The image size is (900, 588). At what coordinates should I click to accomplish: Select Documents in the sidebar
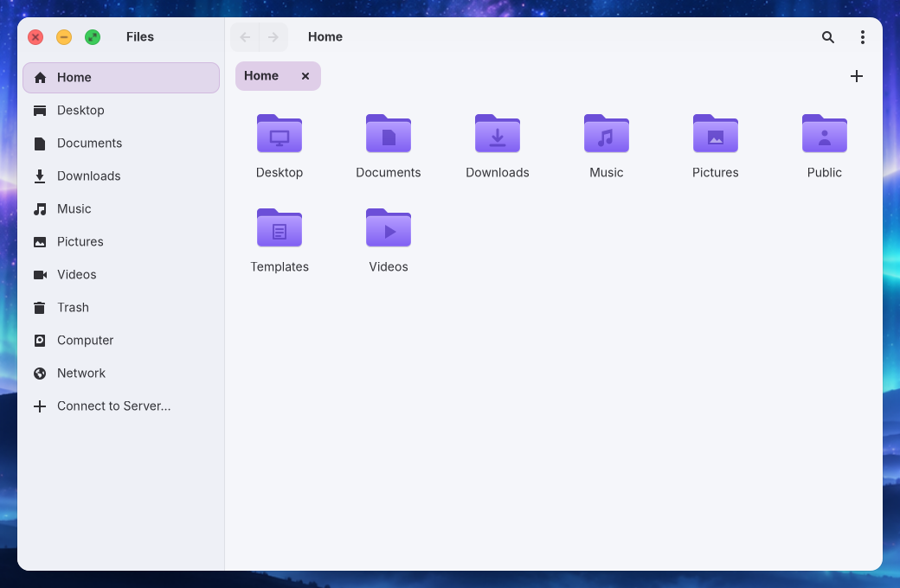tap(121, 143)
